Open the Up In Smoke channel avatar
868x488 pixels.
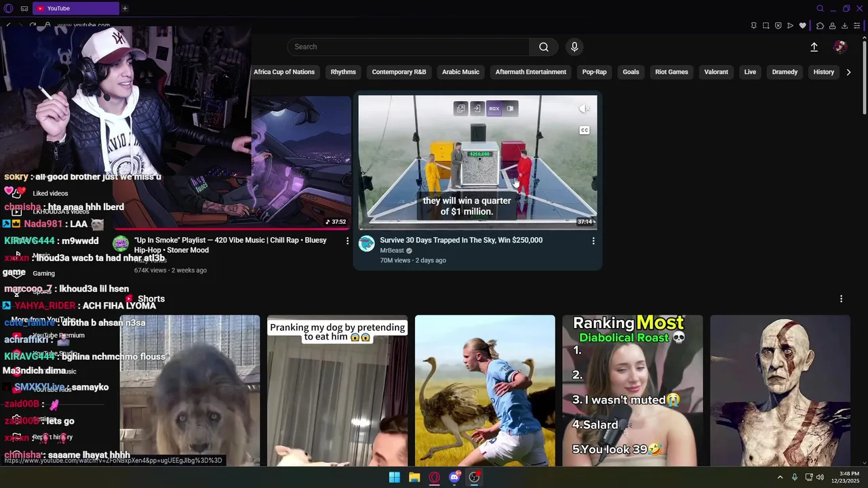(x=121, y=243)
